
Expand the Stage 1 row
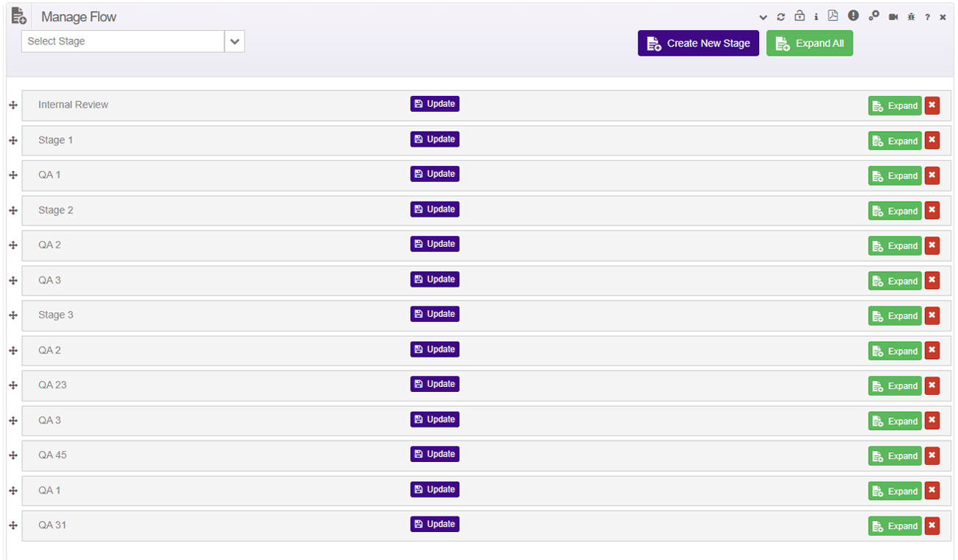click(x=895, y=141)
